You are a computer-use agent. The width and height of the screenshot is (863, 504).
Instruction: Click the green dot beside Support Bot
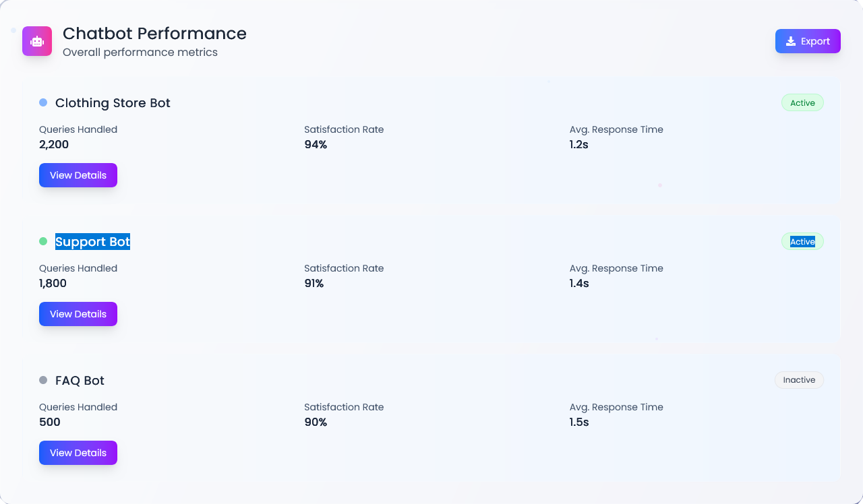[43, 241]
